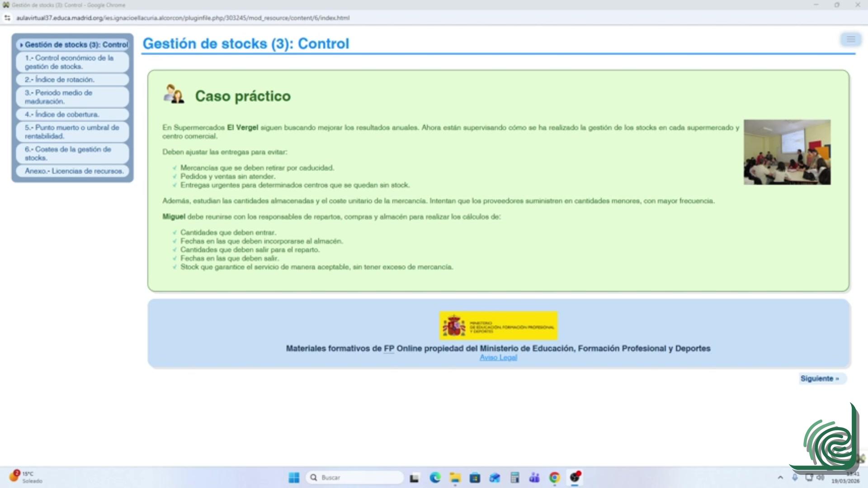Image resolution: width=868 pixels, height=488 pixels.
Task: Click the Siguiente » link
Action: point(819,379)
